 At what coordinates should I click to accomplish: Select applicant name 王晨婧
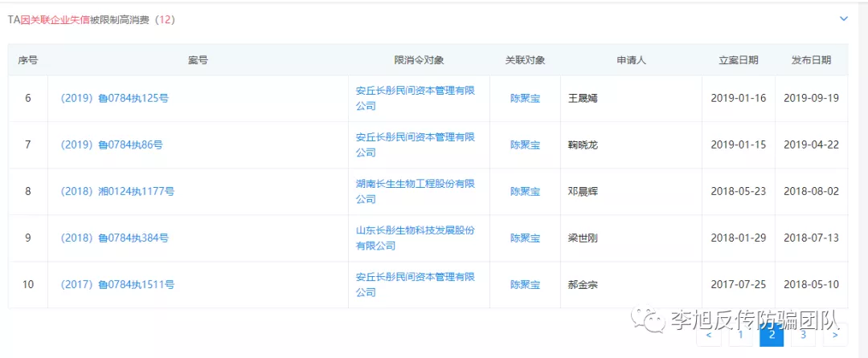click(x=583, y=99)
